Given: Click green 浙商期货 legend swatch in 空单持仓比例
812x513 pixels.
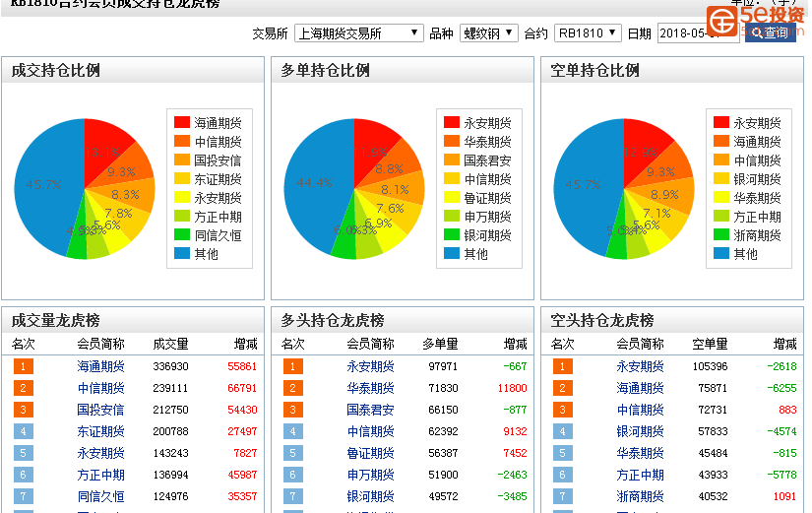Looking at the screenshot, I should (721, 235).
